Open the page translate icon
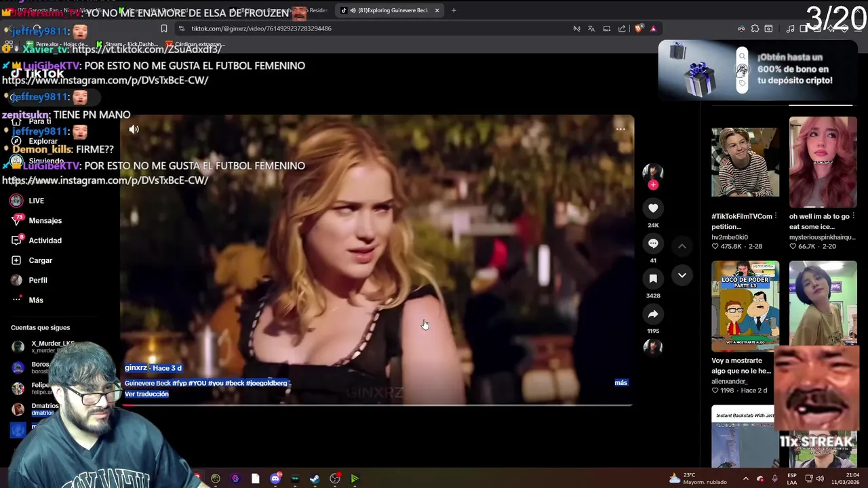 pyautogui.click(x=591, y=28)
